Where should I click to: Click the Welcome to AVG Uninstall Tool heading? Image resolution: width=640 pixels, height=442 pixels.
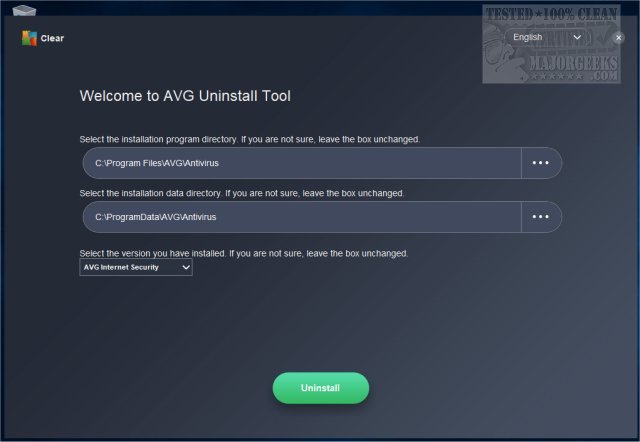tap(185, 96)
